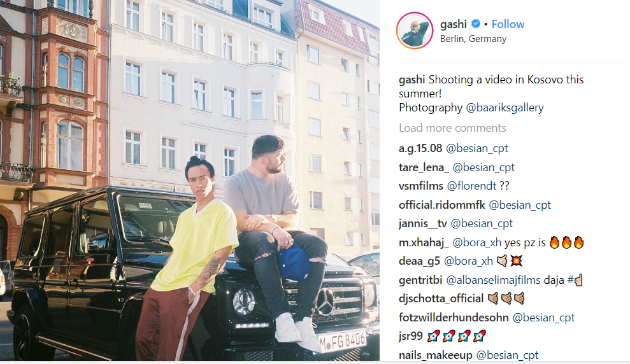
Task: Open the @besian_cpt mention in nails_makeeup comment
Action: coord(507,354)
